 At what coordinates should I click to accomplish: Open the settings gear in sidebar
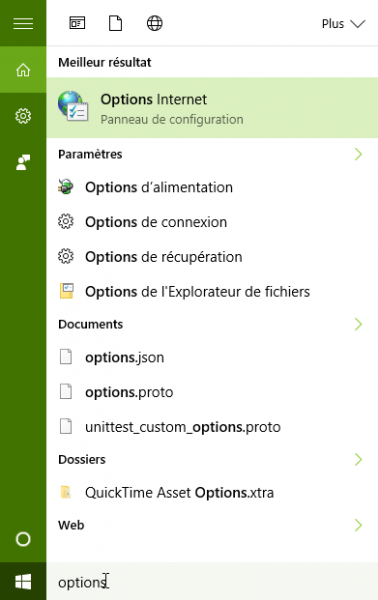[x=23, y=116]
